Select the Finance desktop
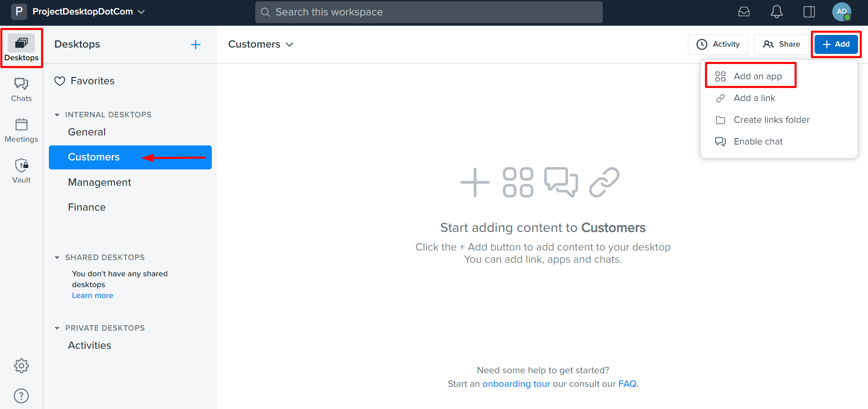The image size is (868, 409). pos(86,207)
